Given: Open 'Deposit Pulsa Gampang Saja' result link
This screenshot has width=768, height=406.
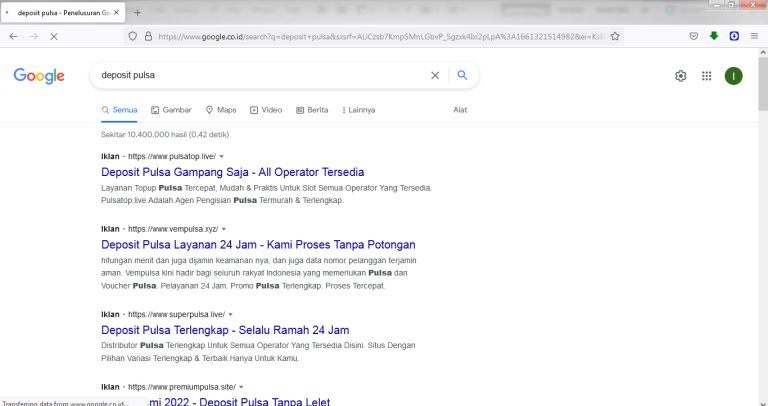Looking at the screenshot, I should tap(232, 172).
